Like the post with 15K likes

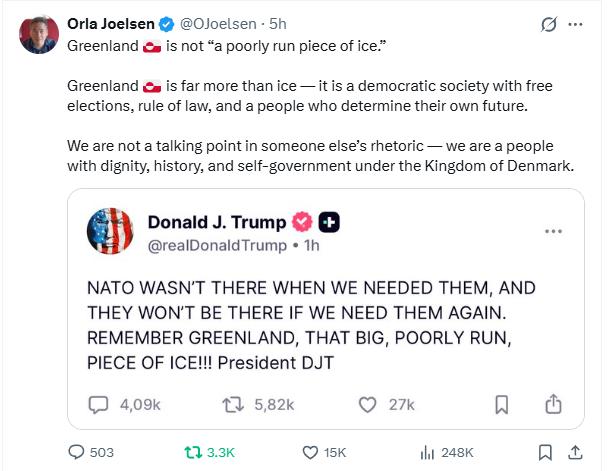click(310, 452)
